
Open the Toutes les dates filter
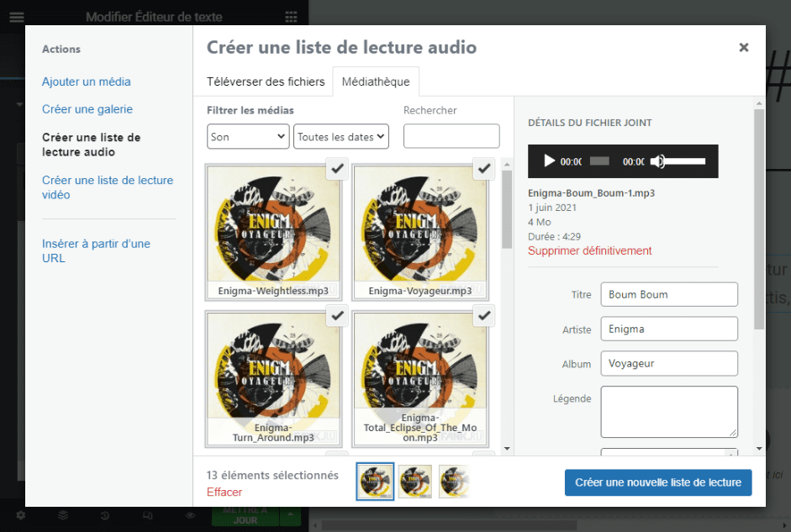click(340, 135)
